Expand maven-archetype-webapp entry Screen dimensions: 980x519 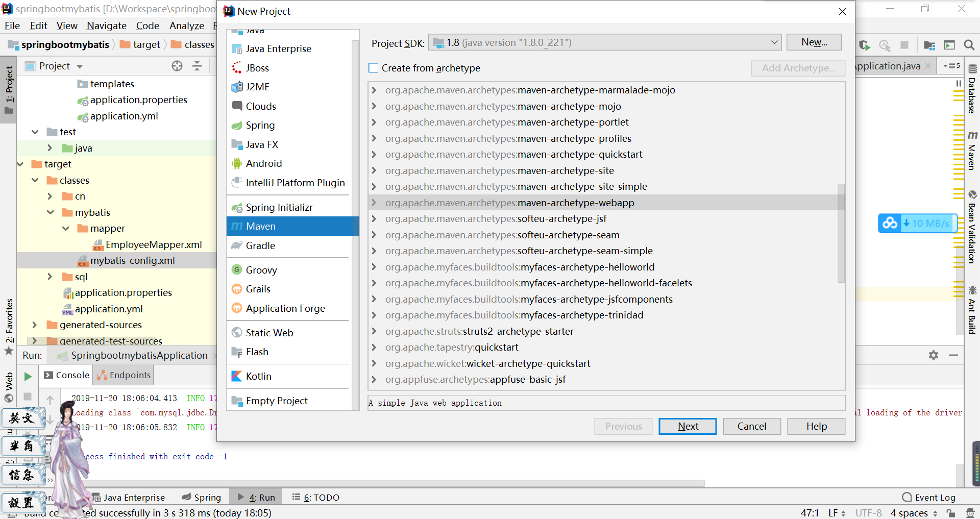point(374,203)
